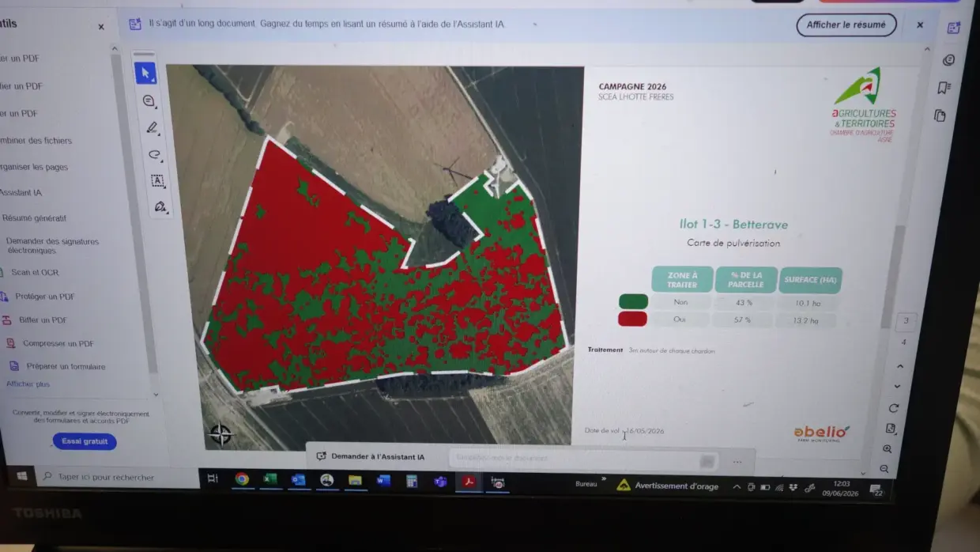Open more options ellipsis in assistant bar

737,462
